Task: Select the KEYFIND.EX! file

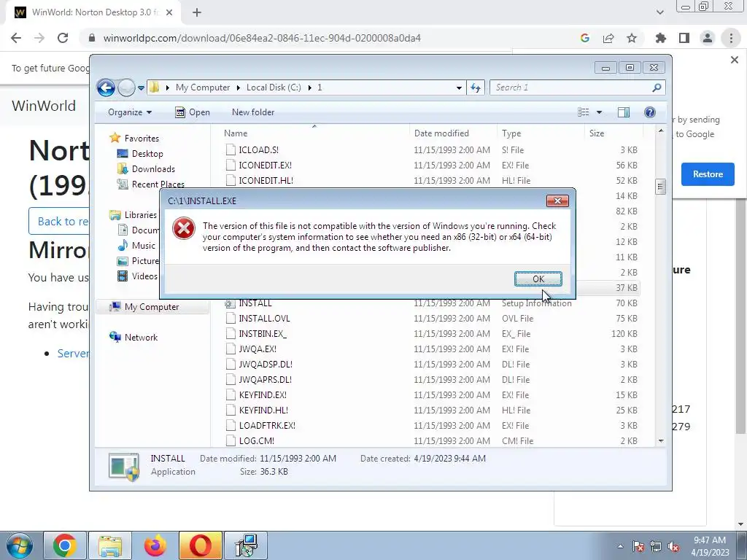Action: point(263,394)
